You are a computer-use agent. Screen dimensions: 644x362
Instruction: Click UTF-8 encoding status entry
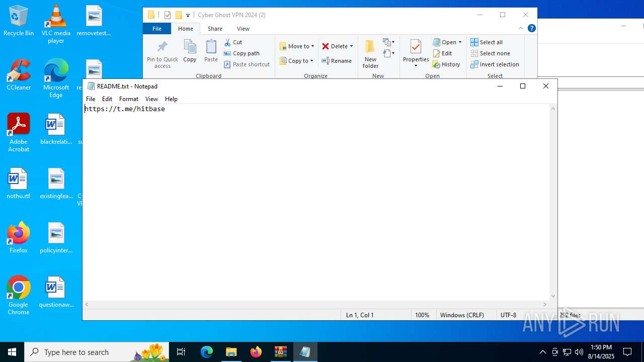coord(508,315)
